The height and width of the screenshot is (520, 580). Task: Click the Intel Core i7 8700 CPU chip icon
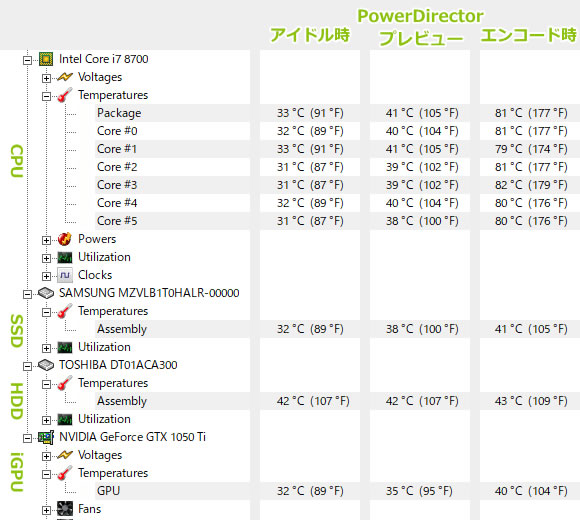click(x=46, y=59)
